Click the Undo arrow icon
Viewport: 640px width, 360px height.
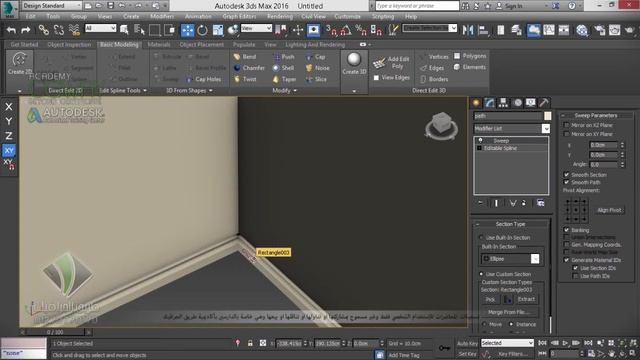[x=11, y=30]
